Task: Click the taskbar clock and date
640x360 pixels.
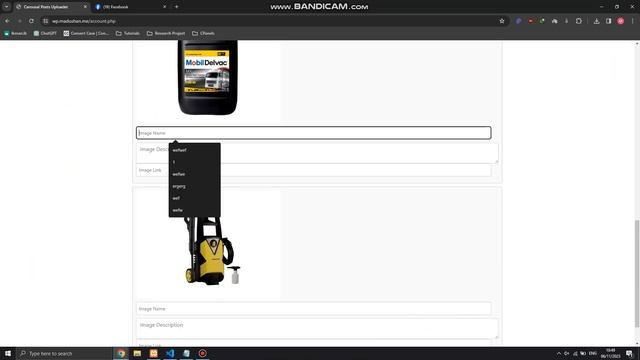Action: (x=611, y=353)
